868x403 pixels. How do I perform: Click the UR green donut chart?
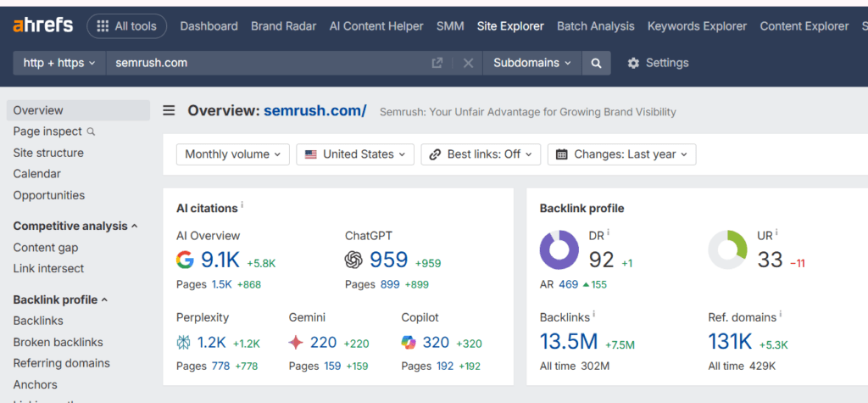[728, 250]
